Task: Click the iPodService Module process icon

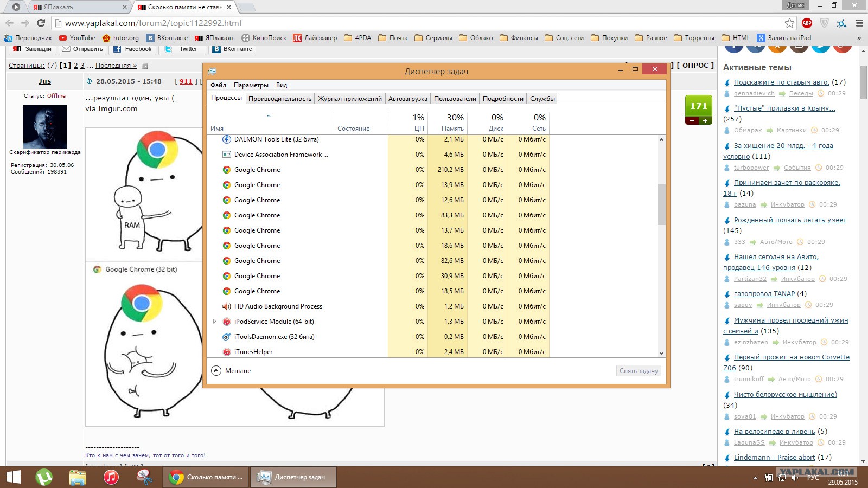Action: [227, 322]
